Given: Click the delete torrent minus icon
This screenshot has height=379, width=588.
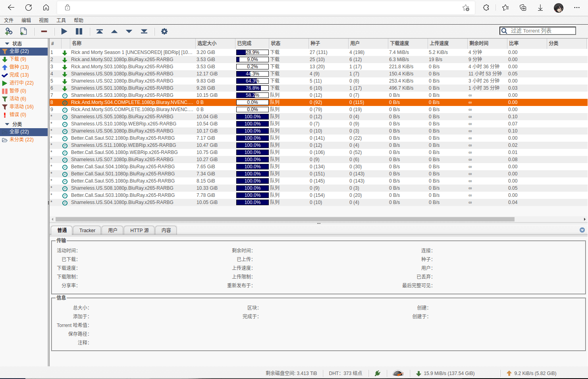Looking at the screenshot, I should tap(44, 31).
